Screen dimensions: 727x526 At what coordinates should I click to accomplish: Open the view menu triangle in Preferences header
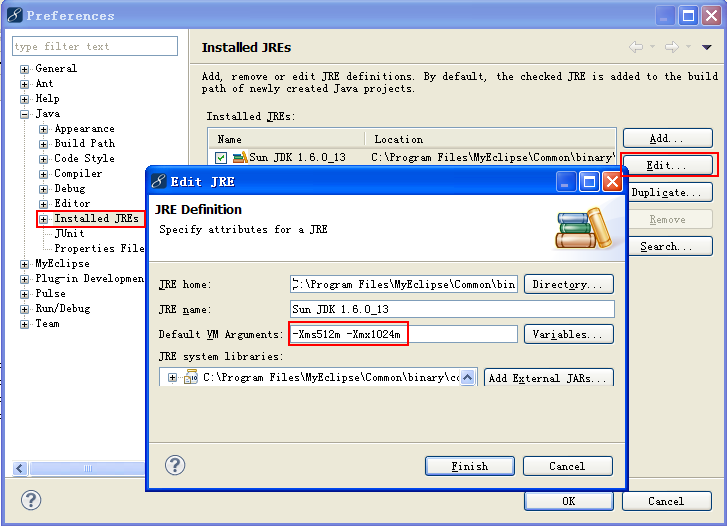coord(707,47)
